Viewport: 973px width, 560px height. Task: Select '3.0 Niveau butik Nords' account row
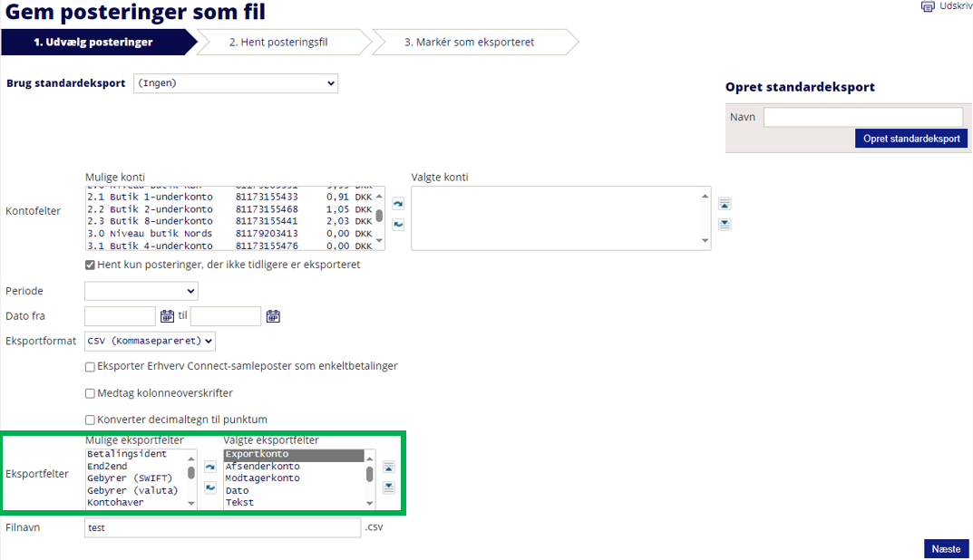[229, 233]
